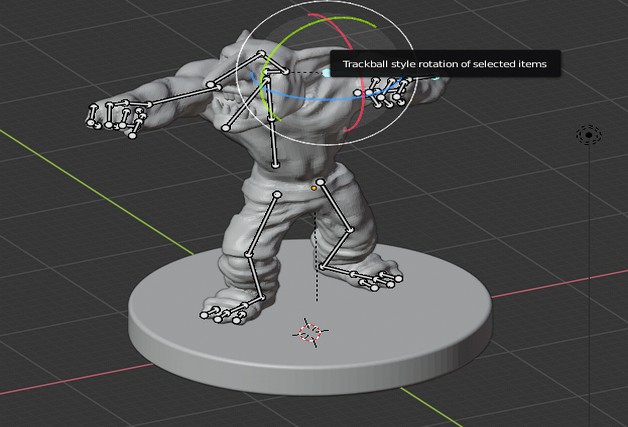
Task: Select the point light object icon
Action: click(589, 135)
